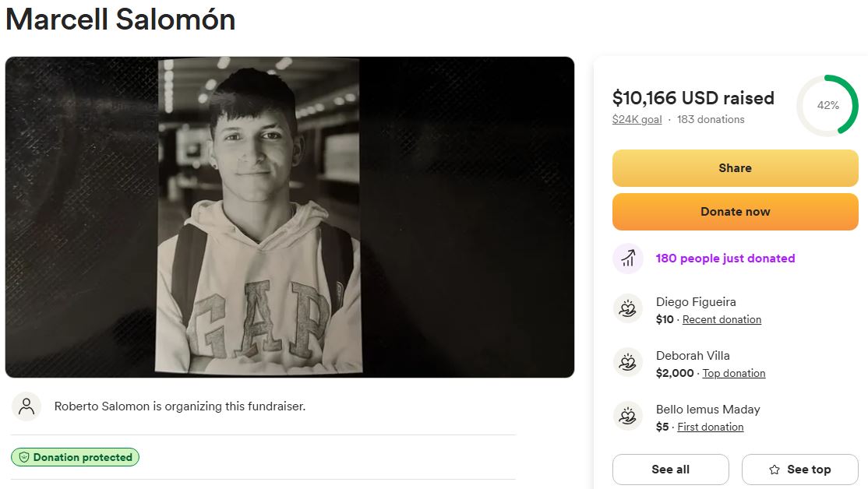
Task: Click the heart-hand icon next to Diego Figueira
Action: point(628,309)
